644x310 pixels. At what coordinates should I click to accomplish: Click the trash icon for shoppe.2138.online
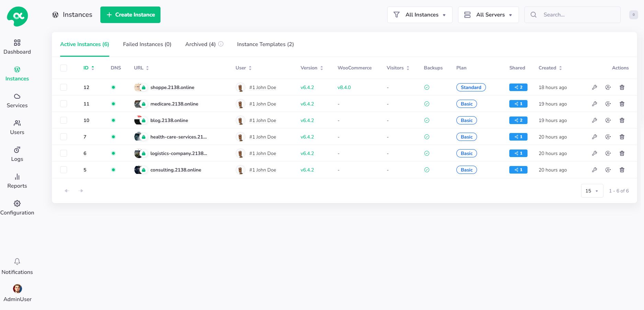click(622, 87)
